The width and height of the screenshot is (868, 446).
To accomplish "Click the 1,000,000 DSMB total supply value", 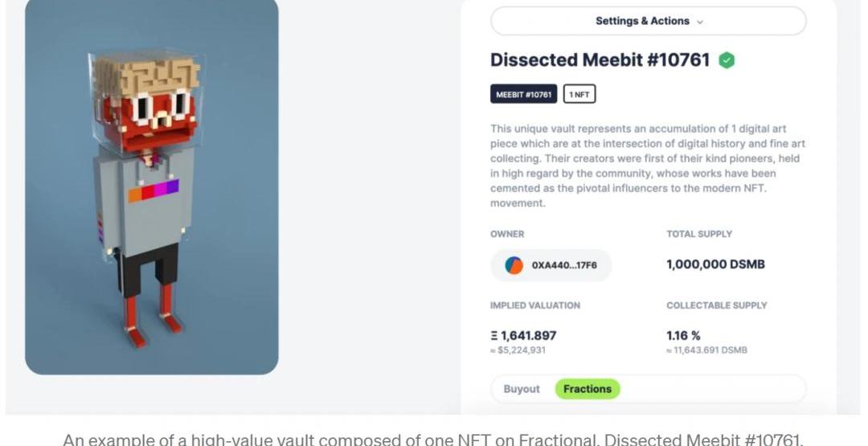I will [715, 264].
